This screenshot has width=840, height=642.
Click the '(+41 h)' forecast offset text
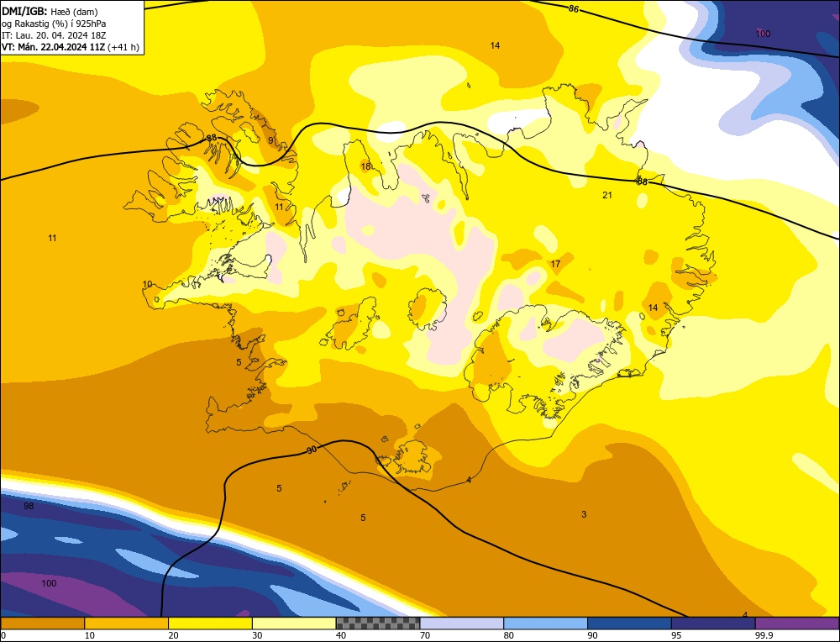click(x=123, y=47)
